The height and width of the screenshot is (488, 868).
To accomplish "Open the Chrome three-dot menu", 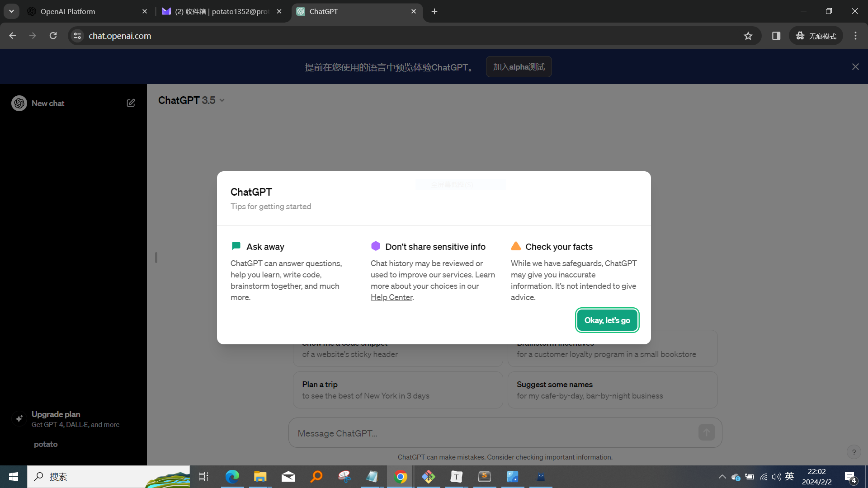I will (x=855, y=36).
